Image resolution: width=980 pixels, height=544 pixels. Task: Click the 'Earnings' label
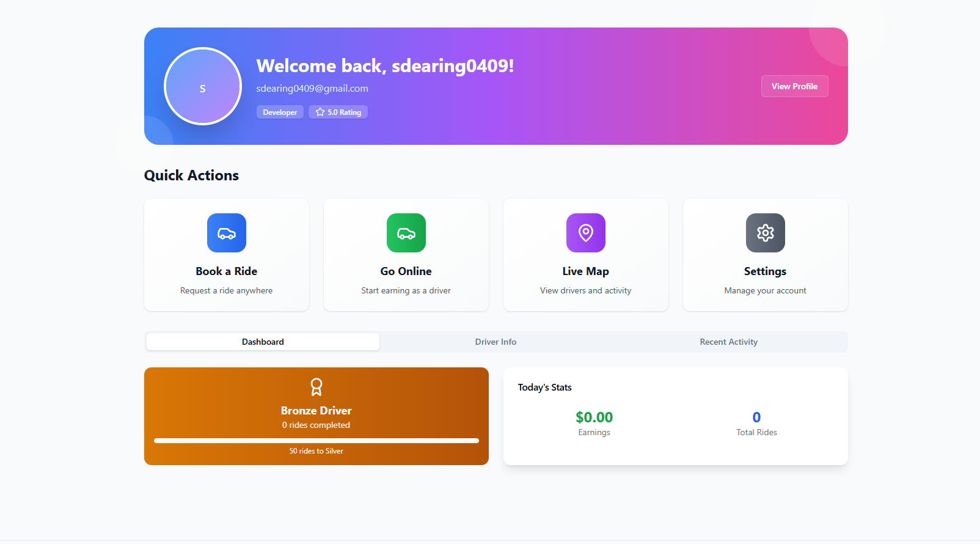[x=594, y=432]
